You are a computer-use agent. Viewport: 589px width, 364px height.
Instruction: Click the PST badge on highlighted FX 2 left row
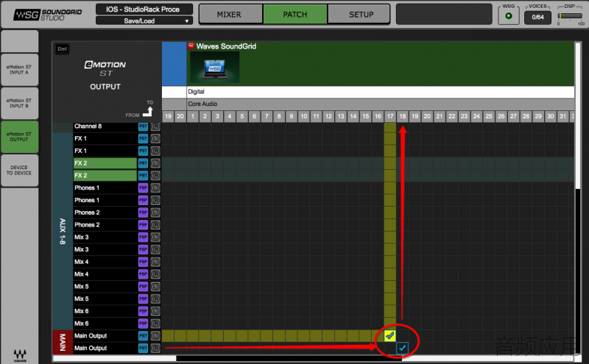coord(143,163)
